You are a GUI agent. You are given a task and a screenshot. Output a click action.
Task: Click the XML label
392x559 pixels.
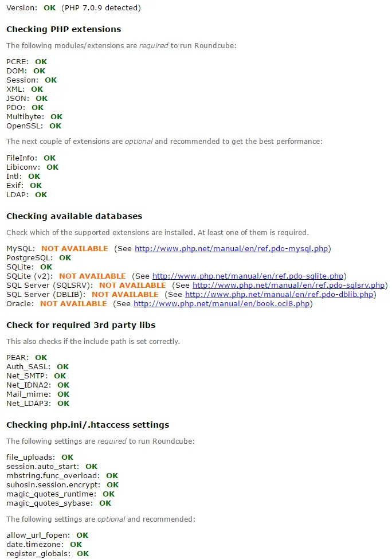point(15,89)
